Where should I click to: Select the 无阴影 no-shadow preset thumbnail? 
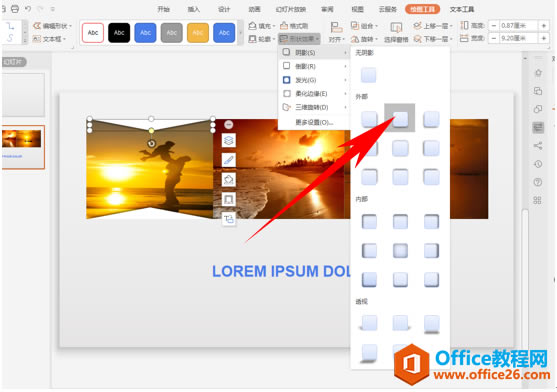[369, 75]
